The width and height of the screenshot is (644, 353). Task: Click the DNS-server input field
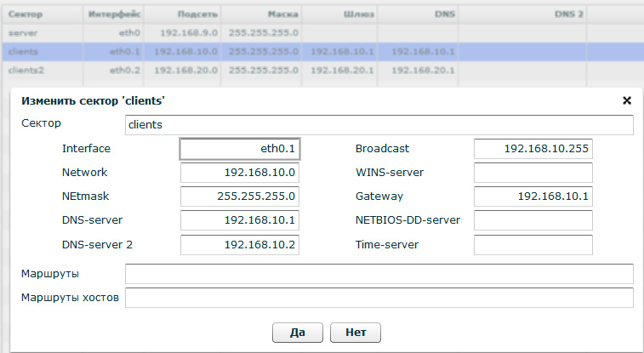click(241, 220)
